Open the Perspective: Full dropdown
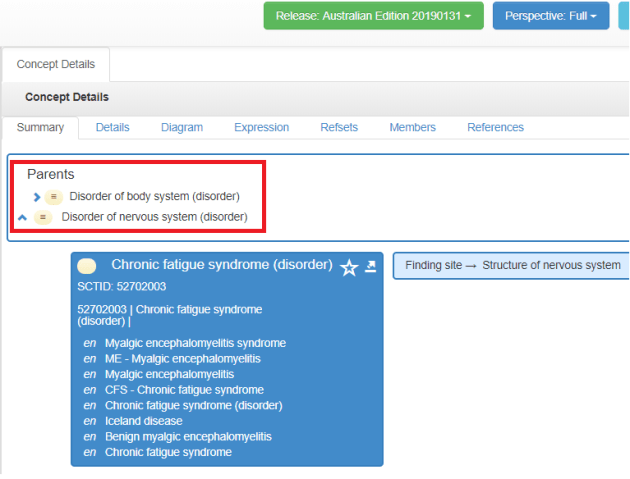This screenshot has height=479, width=630. click(550, 16)
